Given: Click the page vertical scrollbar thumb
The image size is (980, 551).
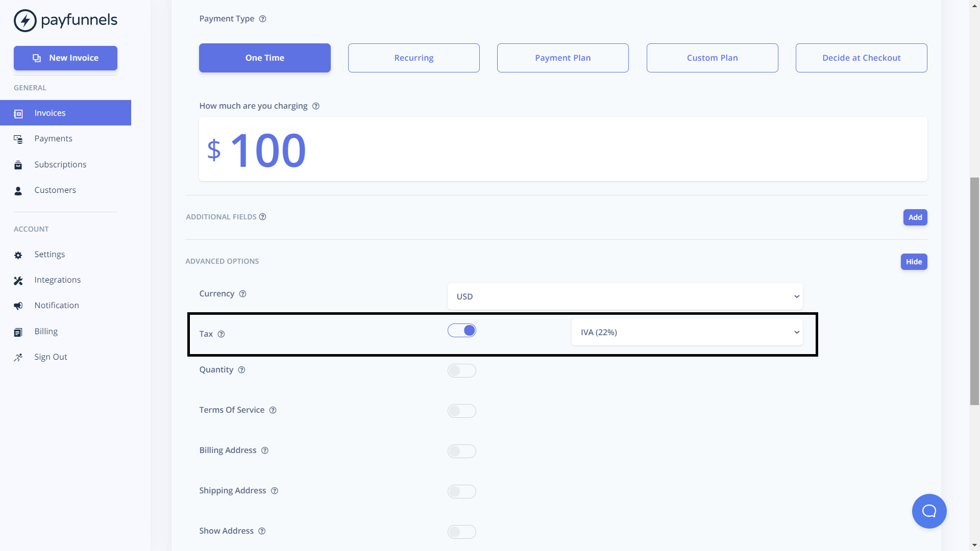Looking at the screenshot, I should pyautogui.click(x=974, y=291).
